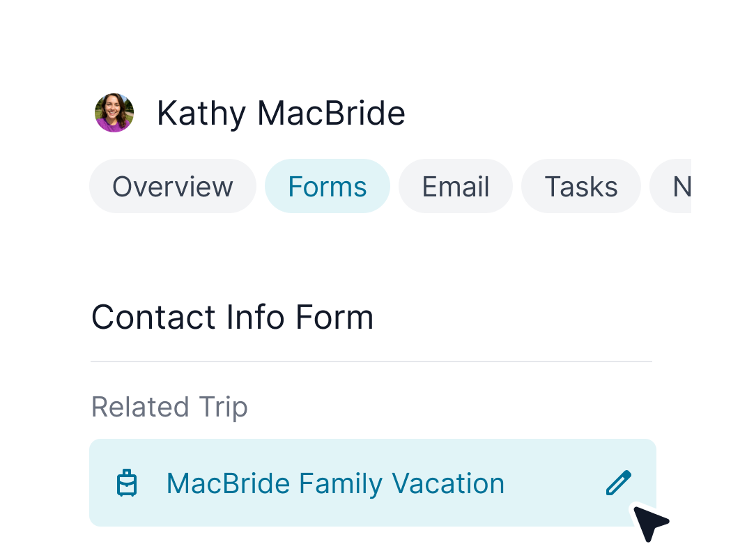Click the Contact Info Form heading

click(x=232, y=318)
